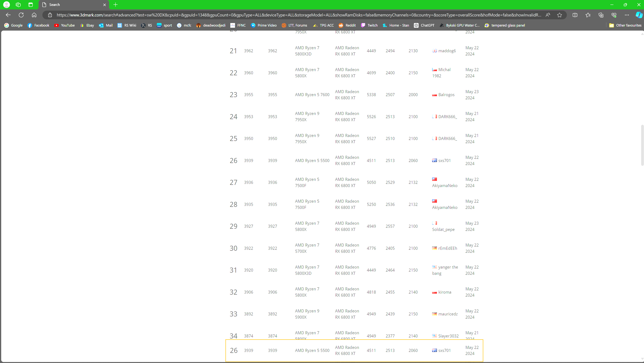Screen dimensions: 644x363
Task: Add this page to favourites star
Action: coord(559,15)
